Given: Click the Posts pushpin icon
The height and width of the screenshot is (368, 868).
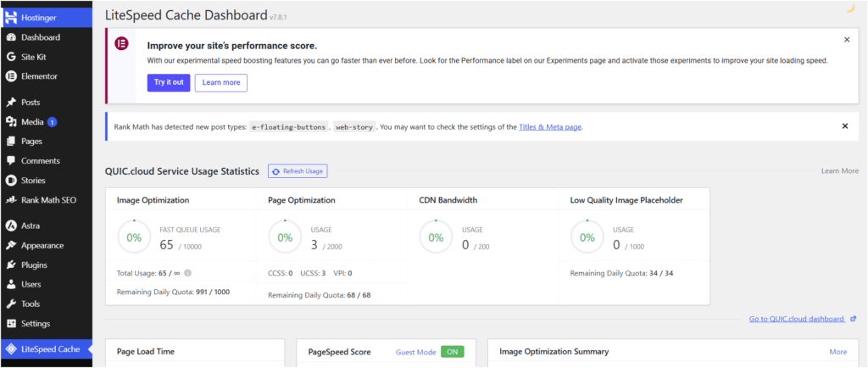Looking at the screenshot, I should pos(10,103).
